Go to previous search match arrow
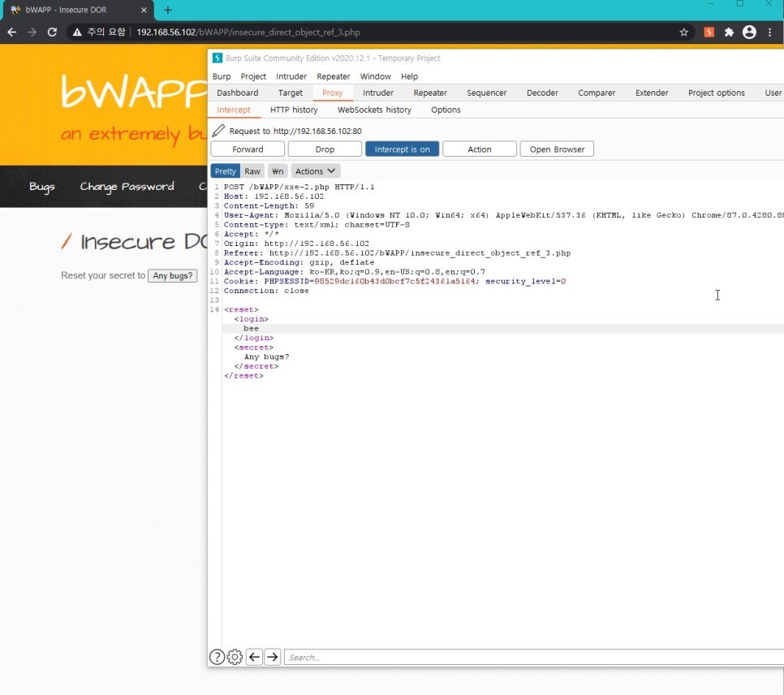This screenshot has width=784, height=695. pos(255,657)
